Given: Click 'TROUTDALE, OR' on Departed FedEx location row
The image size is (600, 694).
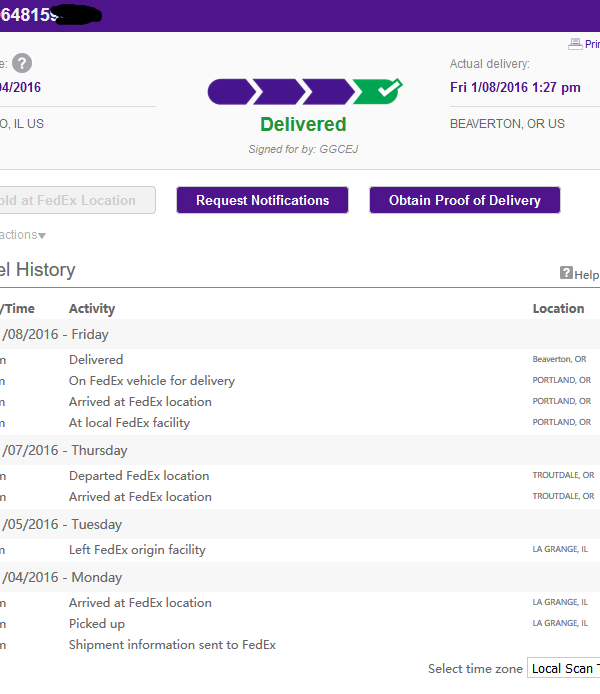Looking at the screenshot, I should tap(563, 475).
